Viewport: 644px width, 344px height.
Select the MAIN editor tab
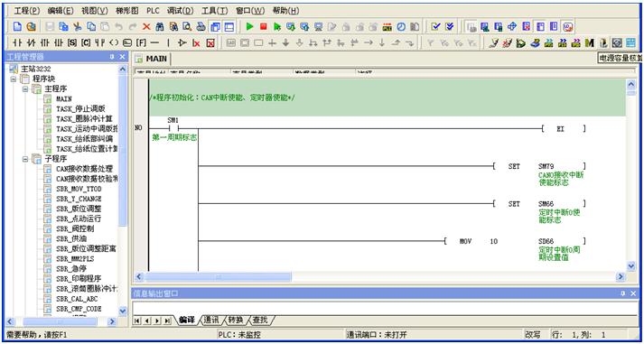[152, 59]
